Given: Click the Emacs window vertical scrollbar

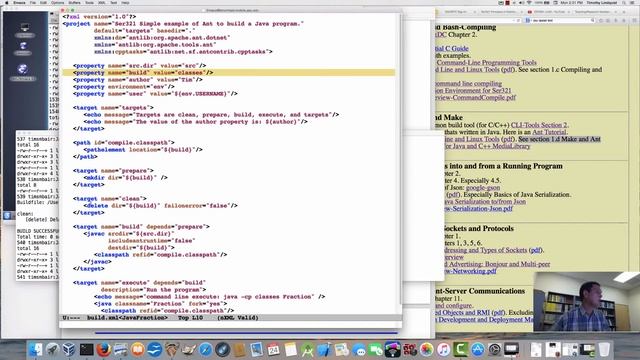Looking at the screenshot, I should [x=399, y=163].
